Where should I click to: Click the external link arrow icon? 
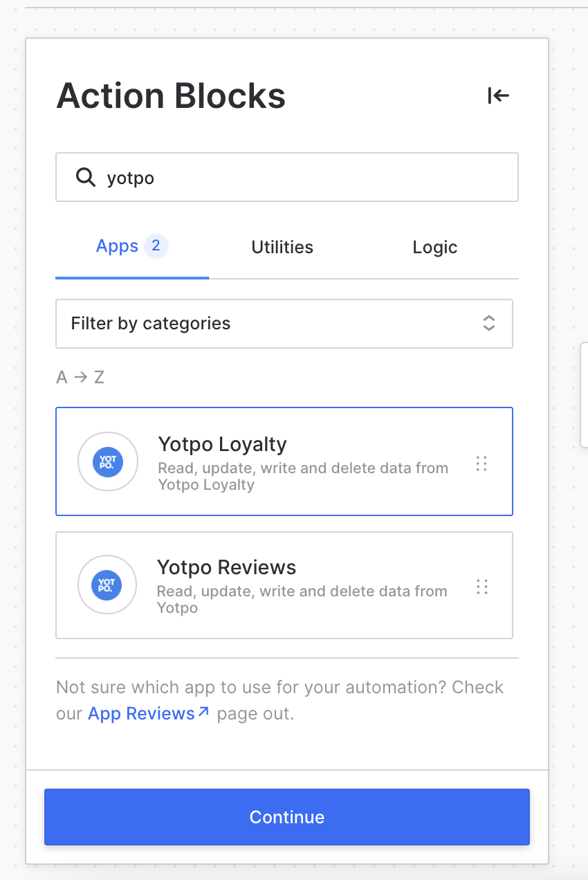coord(203,712)
